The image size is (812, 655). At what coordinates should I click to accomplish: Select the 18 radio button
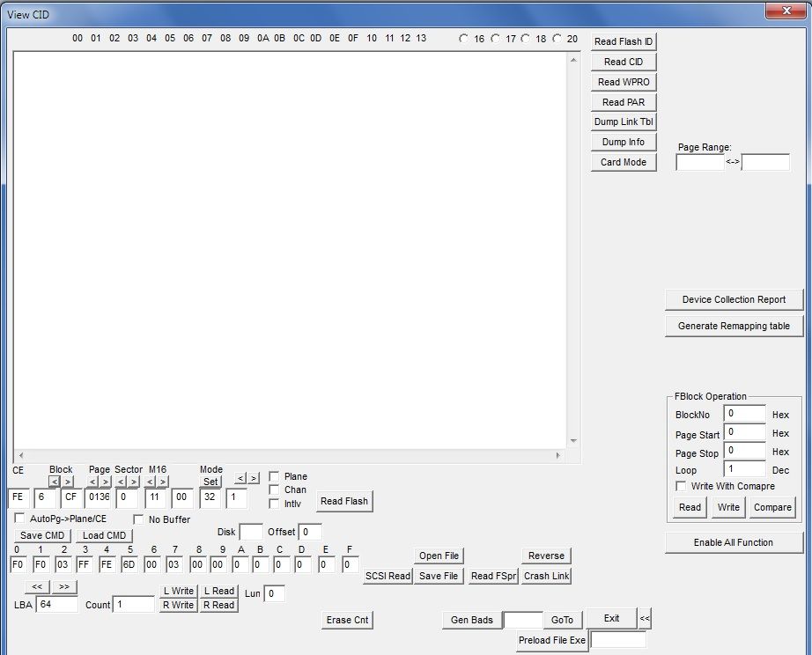tap(526, 39)
